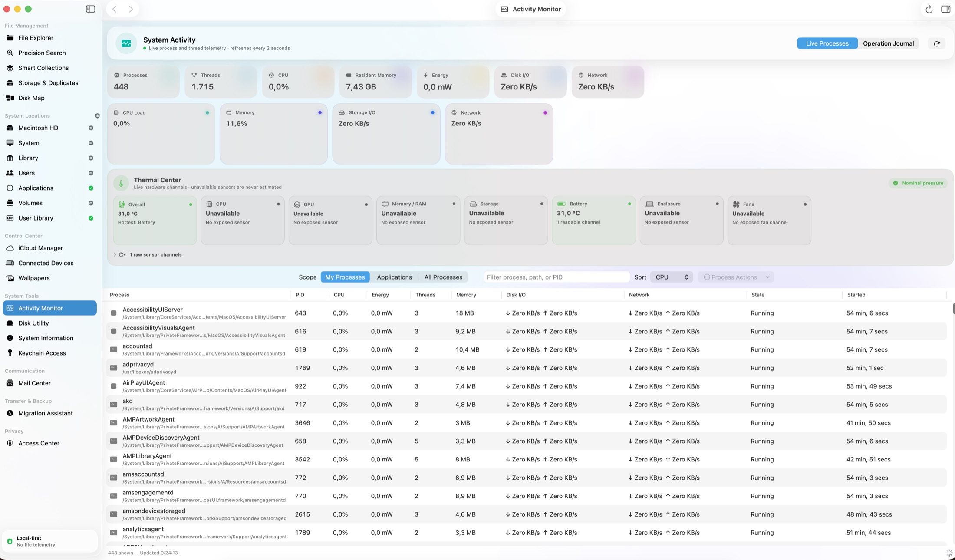
Task: Select the Smart Collections icon
Action: pyautogui.click(x=10, y=68)
